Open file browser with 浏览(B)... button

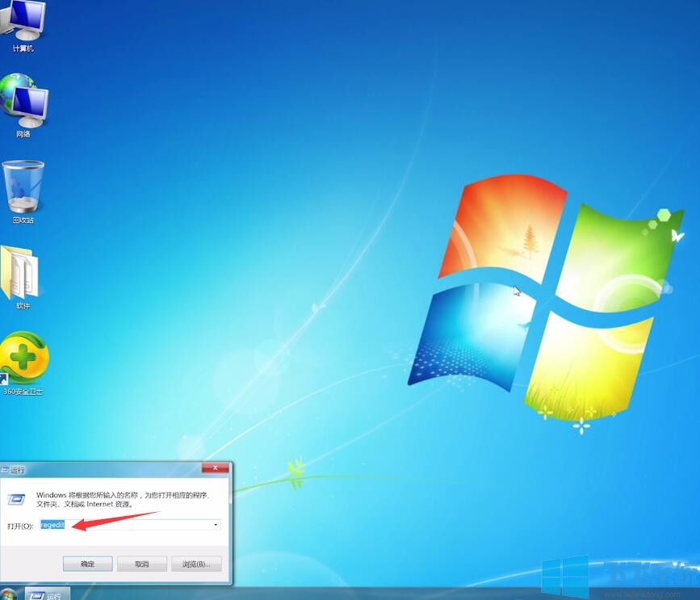[196, 564]
